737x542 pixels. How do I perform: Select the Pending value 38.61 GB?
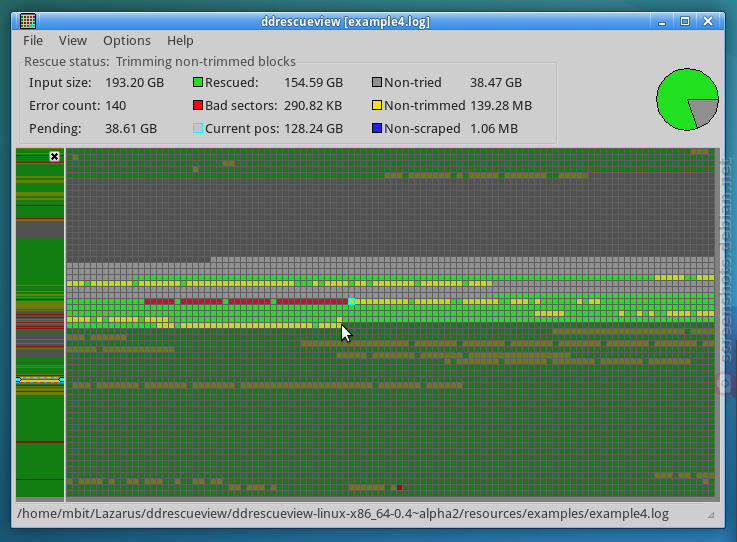click(x=131, y=129)
